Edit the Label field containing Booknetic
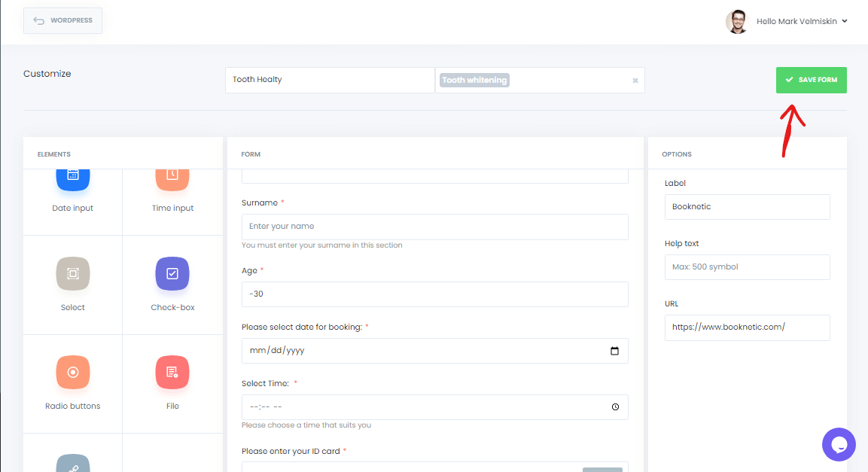 coord(747,207)
